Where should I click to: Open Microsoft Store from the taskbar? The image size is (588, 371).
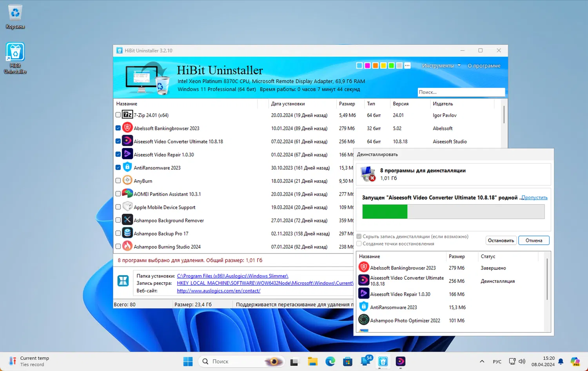348,361
